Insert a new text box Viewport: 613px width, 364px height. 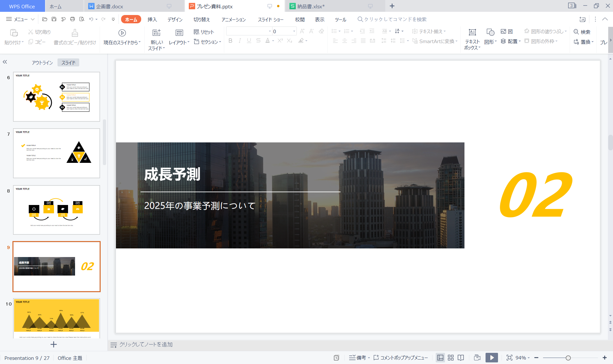coord(472,36)
